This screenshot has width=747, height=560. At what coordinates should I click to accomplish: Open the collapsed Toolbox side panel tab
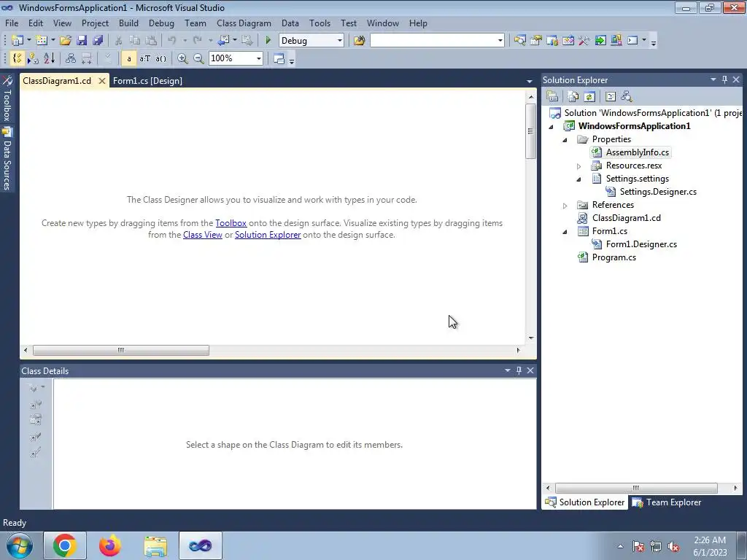click(x=7, y=98)
